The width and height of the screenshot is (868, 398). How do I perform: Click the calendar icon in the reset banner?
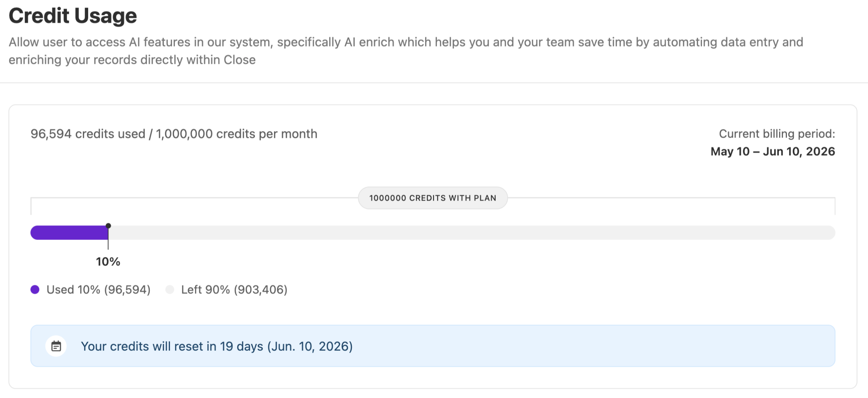point(56,346)
